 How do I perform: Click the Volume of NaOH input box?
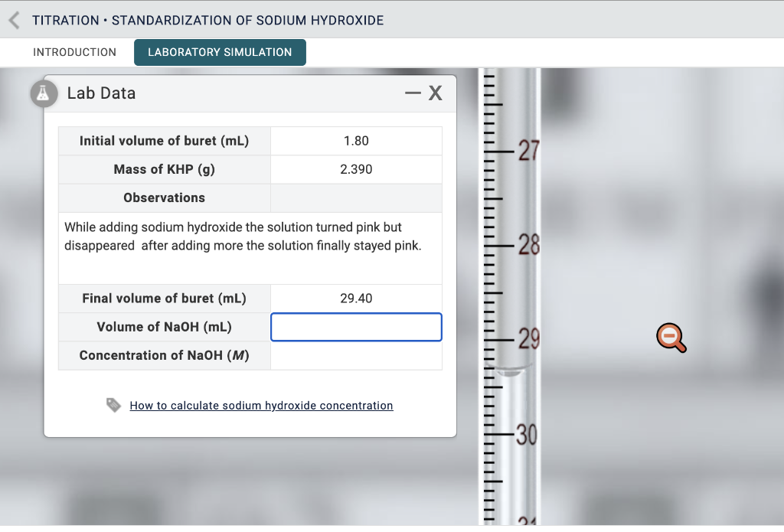click(356, 327)
